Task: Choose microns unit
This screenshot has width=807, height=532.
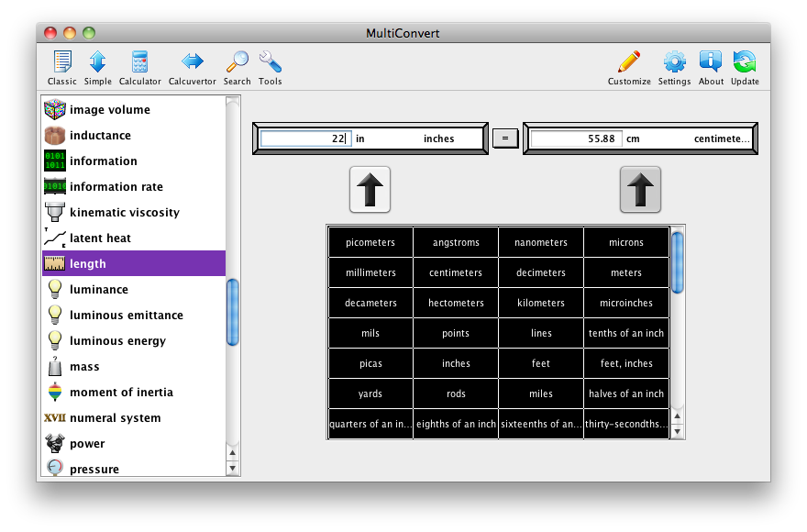Action: click(x=626, y=242)
